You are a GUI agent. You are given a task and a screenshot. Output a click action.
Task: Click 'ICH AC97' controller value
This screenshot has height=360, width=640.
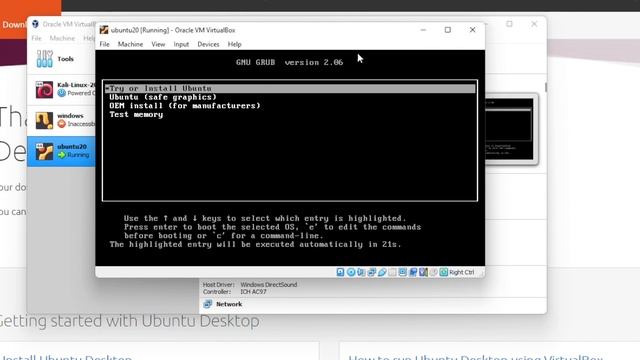(x=253, y=292)
